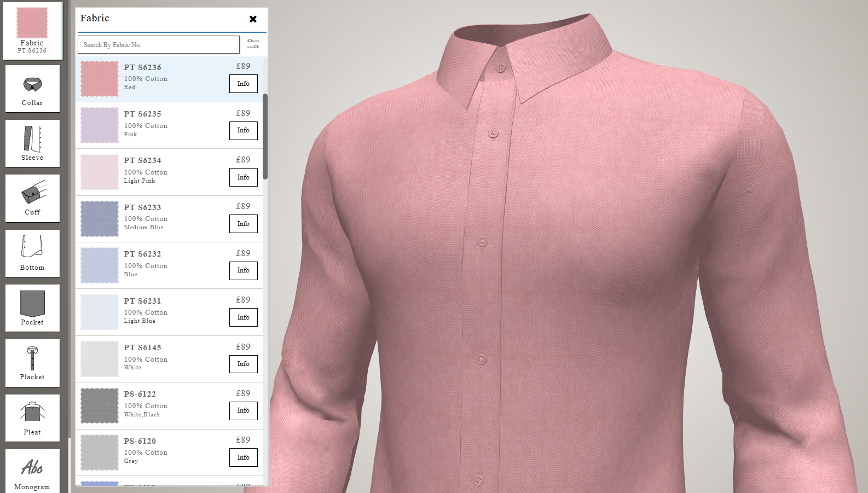
Task: Choose the medium blue PT S6233 swatch
Action: coord(100,219)
